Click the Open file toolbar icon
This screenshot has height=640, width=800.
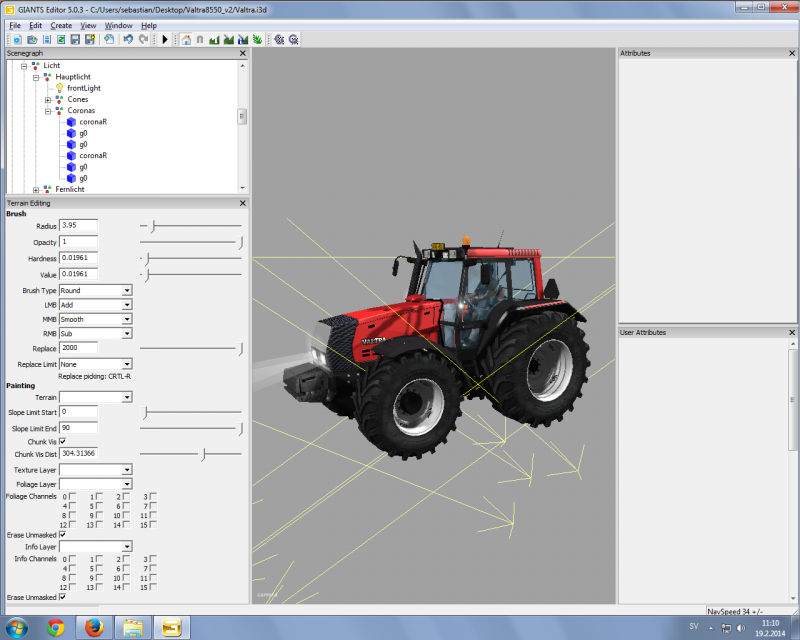click(32, 39)
